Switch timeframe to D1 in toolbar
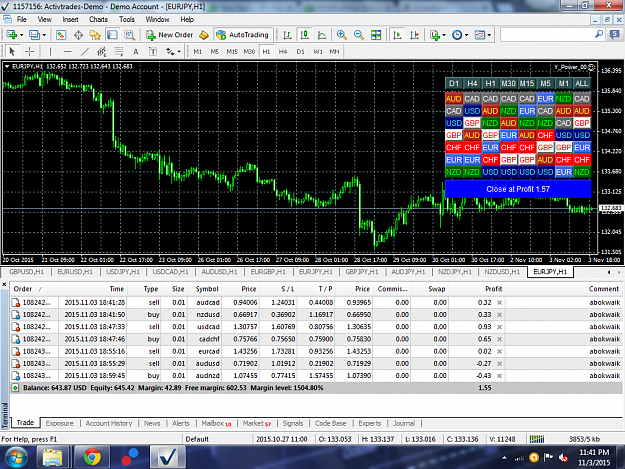This screenshot has width=625, height=469. click(x=300, y=51)
